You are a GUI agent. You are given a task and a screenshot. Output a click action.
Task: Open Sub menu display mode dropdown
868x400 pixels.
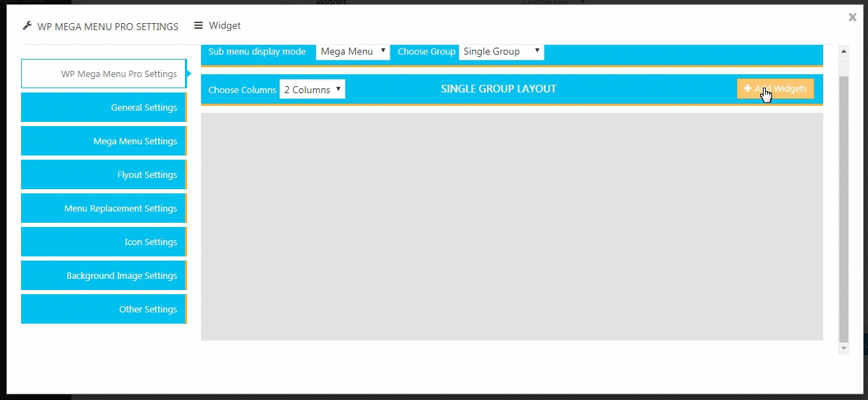point(353,51)
